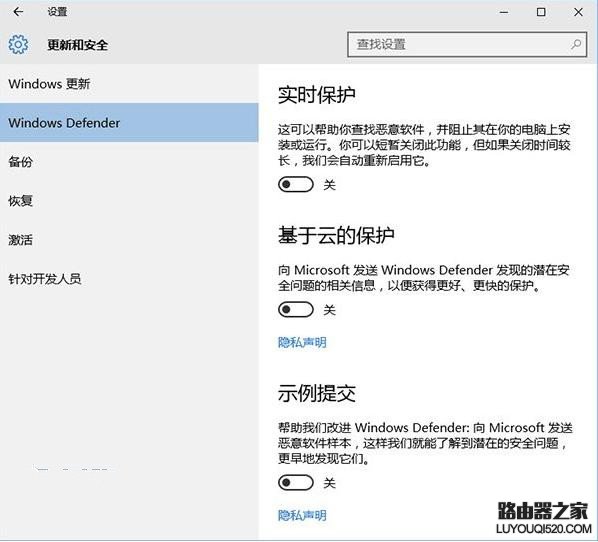Maximize the settings window
Image resolution: width=598 pixels, height=542 pixels.
[541, 12]
